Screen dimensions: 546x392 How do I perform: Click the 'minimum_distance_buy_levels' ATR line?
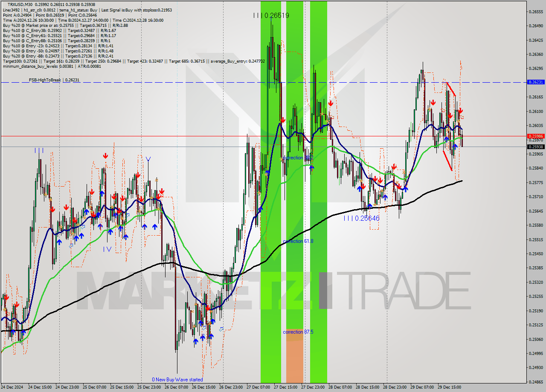[x=52, y=66]
